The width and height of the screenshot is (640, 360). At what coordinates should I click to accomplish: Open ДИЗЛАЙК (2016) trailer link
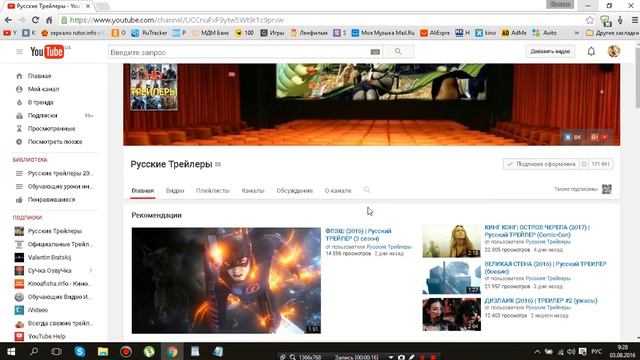point(541,300)
